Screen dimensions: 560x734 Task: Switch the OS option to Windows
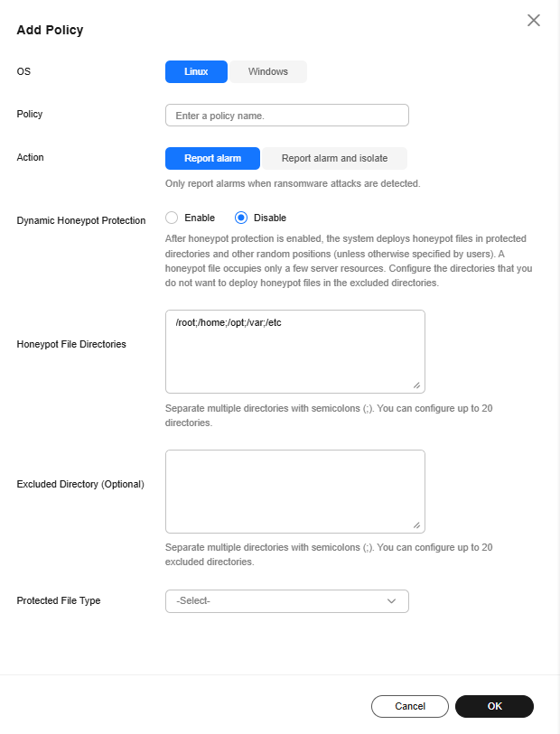point(268,71)
